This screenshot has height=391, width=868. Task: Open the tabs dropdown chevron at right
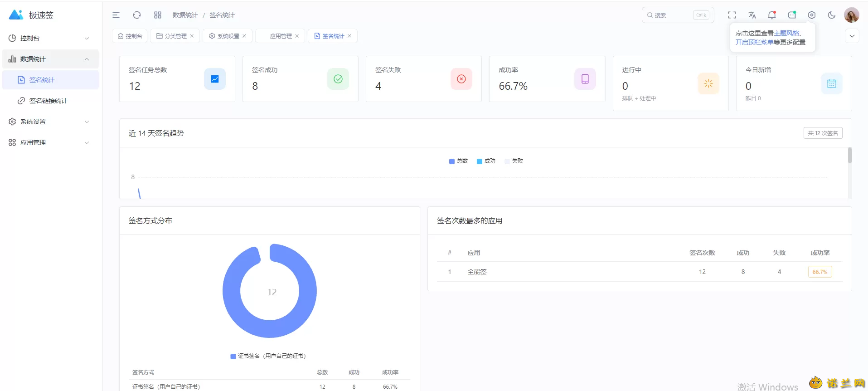point(852,36)
